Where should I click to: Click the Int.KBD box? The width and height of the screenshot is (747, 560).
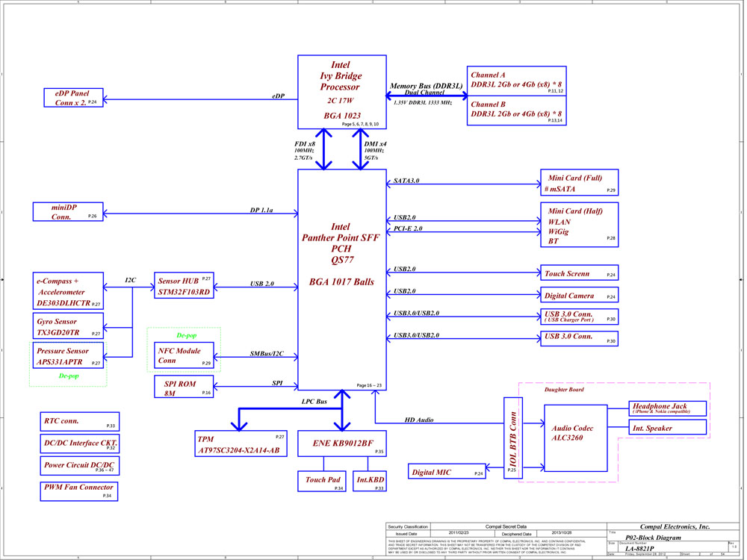371,481
